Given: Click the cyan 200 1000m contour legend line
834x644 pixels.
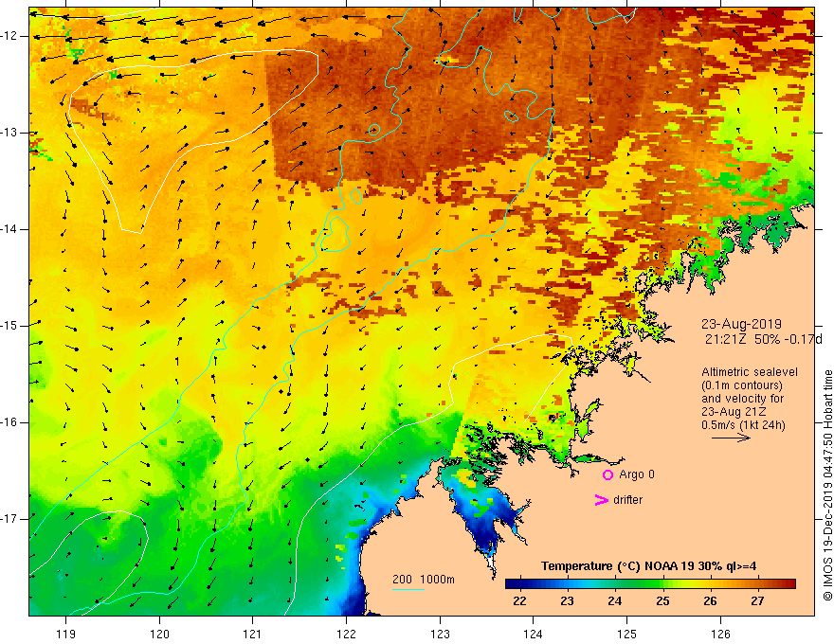Looking at the screenshot, I should (x=408, y=589).
